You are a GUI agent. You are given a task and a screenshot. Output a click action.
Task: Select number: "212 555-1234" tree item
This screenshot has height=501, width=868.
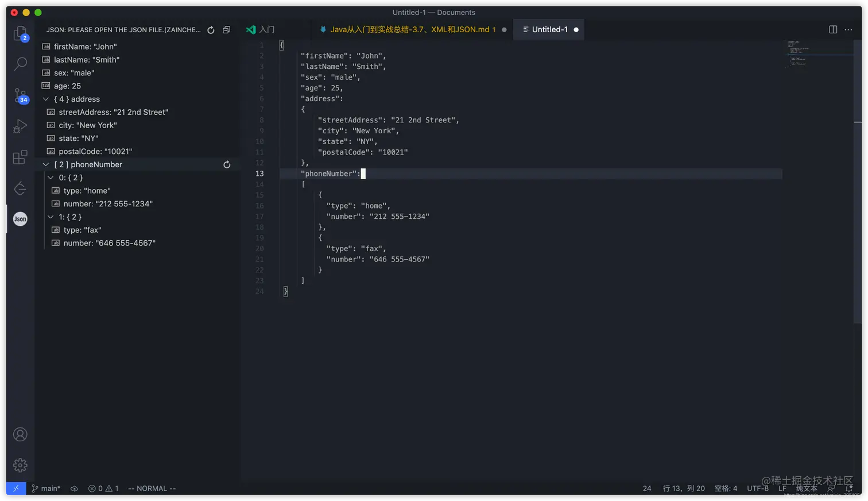(138, 204)
